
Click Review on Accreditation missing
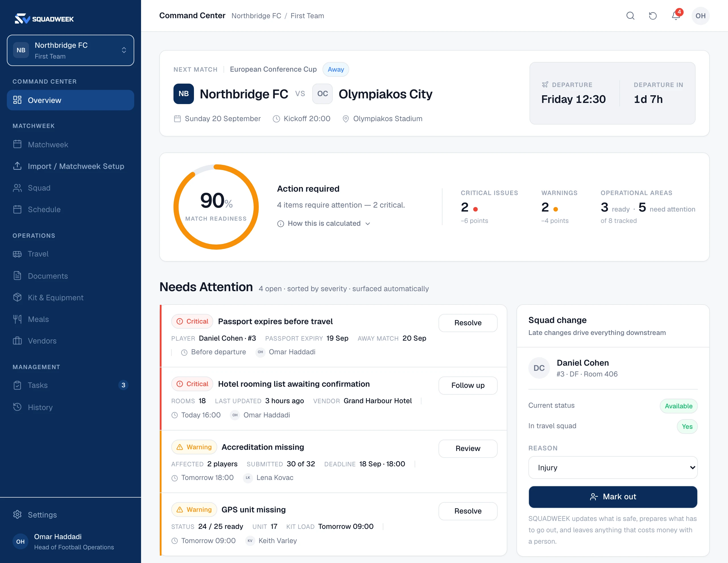tap(468, 448)
